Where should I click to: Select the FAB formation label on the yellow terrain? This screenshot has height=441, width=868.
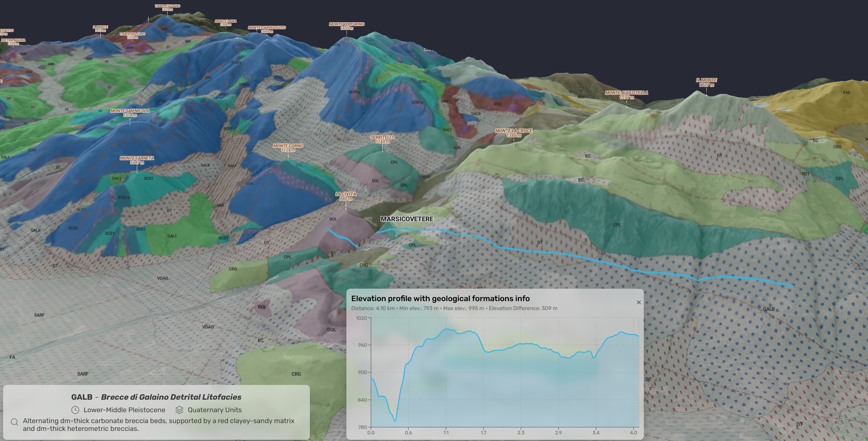pyautogui.click(x=847, y=92)
